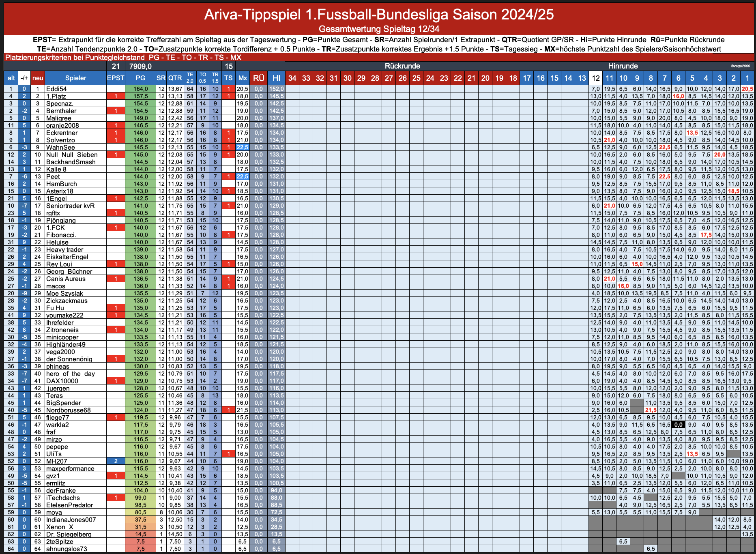Select player name Eddi54
The width and height of the screenshot is (756, 554).
[56, 89]
